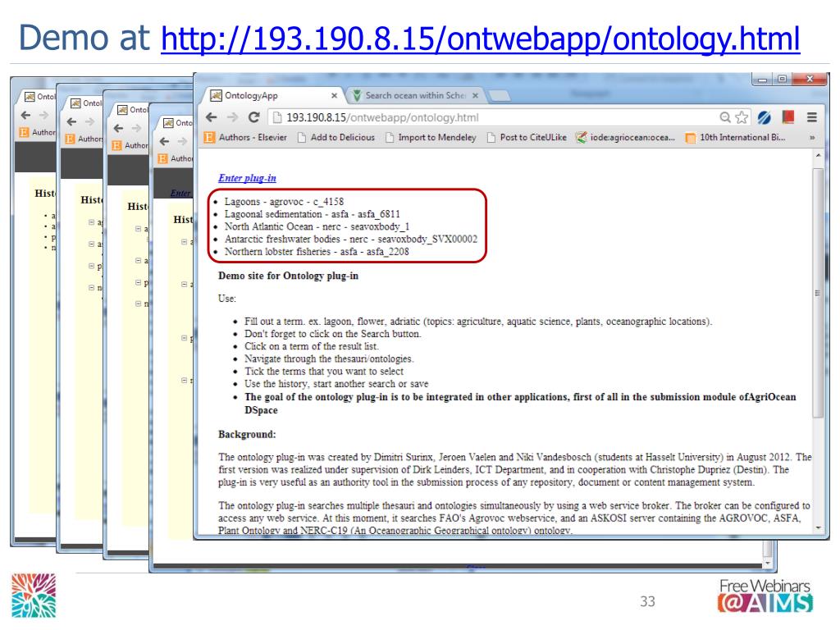
Task: Click the iode:agriocean bookmark icon
Action: click(x=581, y=138)
